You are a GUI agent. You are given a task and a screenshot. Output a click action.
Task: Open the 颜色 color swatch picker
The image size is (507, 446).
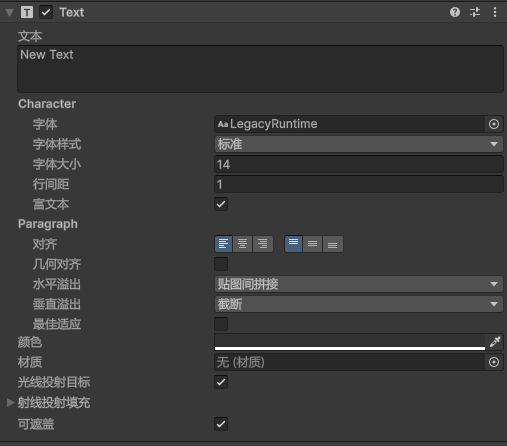click(x=350, y=342)
